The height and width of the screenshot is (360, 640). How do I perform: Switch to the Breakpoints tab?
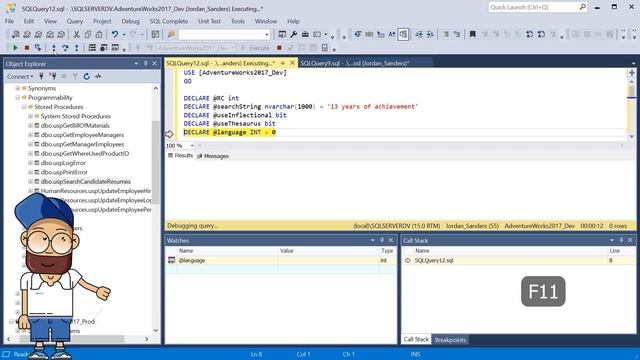(450, 340)
